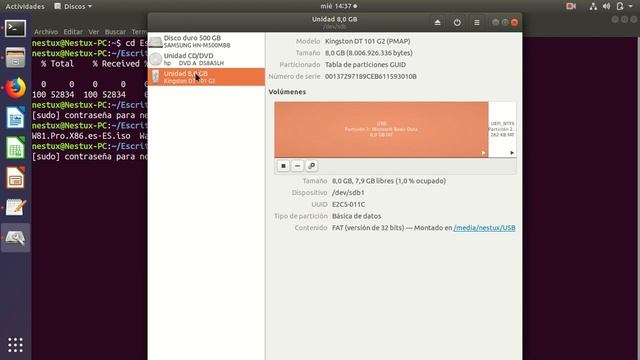Screen dimensions: 640x360
Task: Open LibreOffice Calc from the dock
Action: (15, 148)
